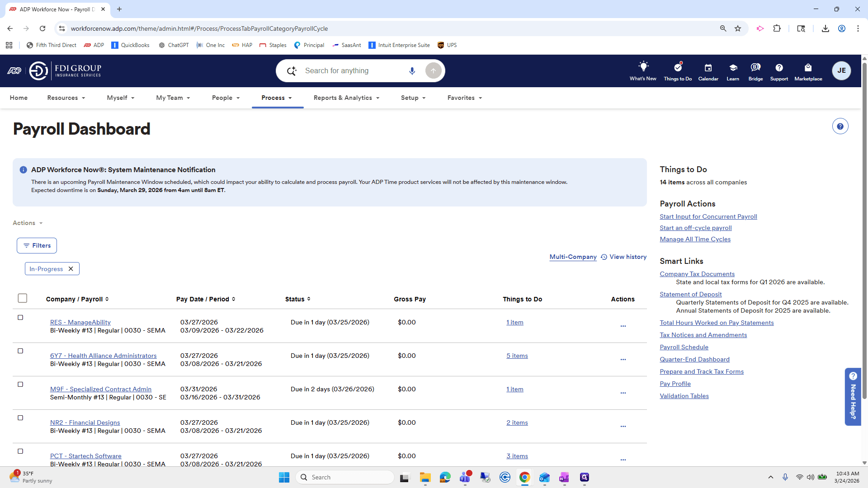Click the Multi-Company link

[573, 257]
